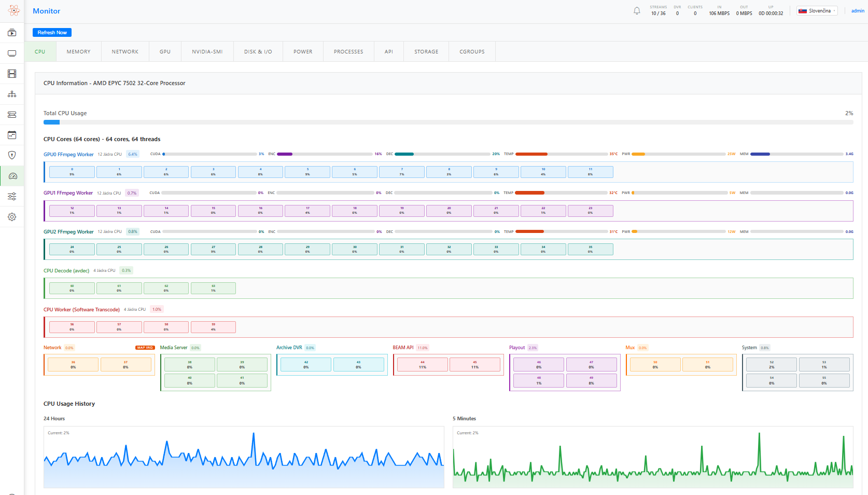
Task: Switch to the POWER tab
Action: point(303,52)
